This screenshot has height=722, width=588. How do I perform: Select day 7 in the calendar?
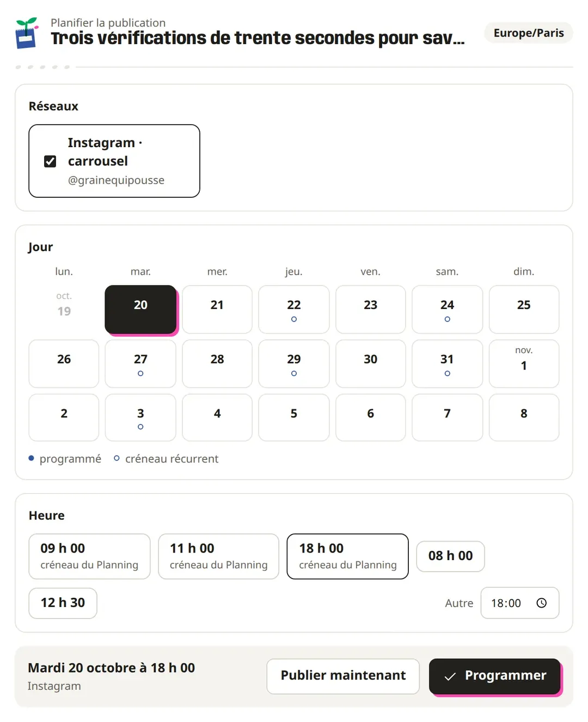[447, 417]
